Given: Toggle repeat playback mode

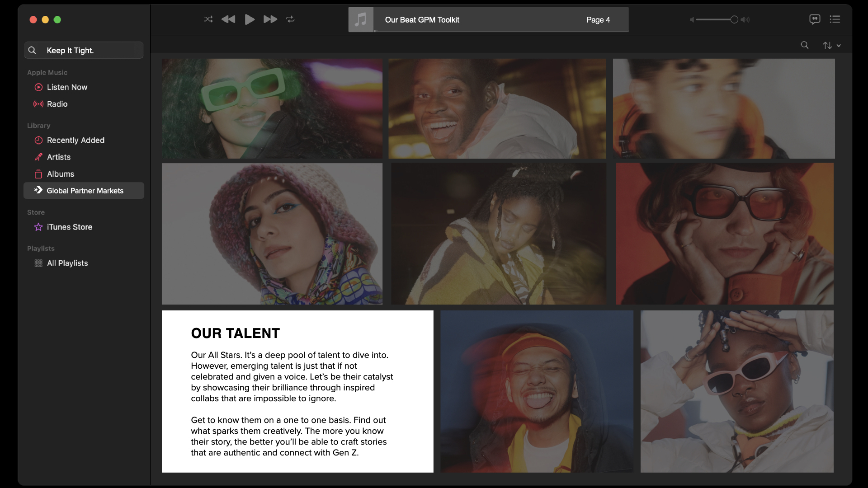Looking at the screenshot, I should click(290, 19).
